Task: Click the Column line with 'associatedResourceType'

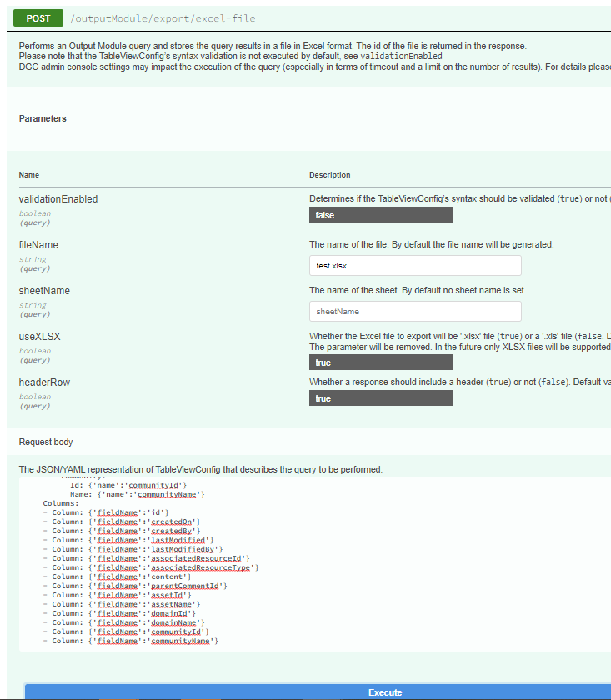Action: (151, 567)
